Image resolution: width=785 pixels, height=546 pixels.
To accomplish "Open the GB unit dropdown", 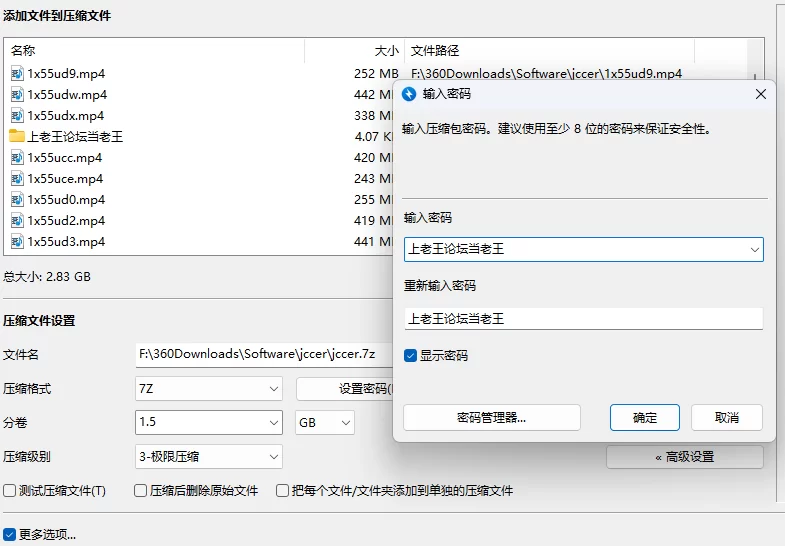I will point(325,422).
